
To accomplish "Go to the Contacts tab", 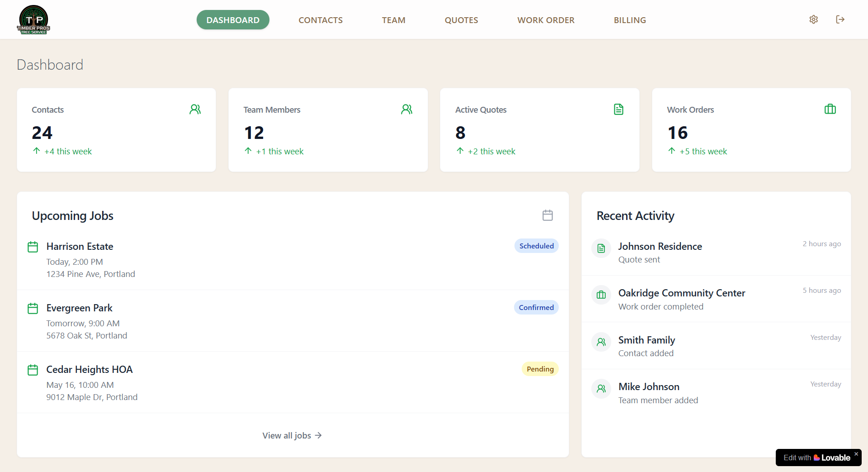I will (321, 20).
